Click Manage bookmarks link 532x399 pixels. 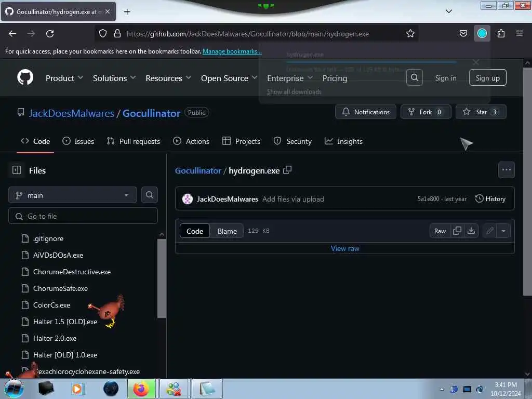coord(232,51)
